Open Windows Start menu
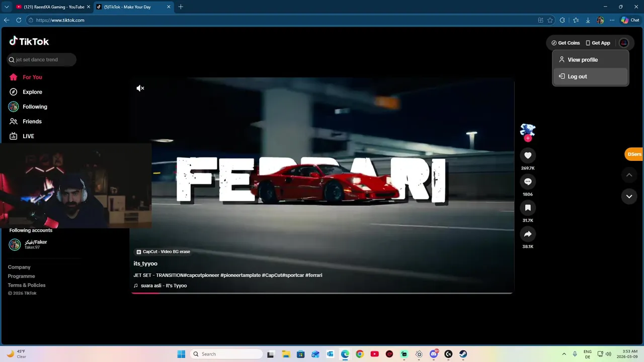The height and width of the screenshot is (362, 644). pyautogui.click(x=181, y=354)
